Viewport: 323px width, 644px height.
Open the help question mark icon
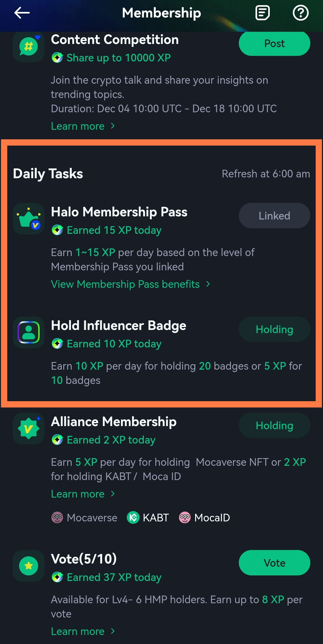point(300,13)
